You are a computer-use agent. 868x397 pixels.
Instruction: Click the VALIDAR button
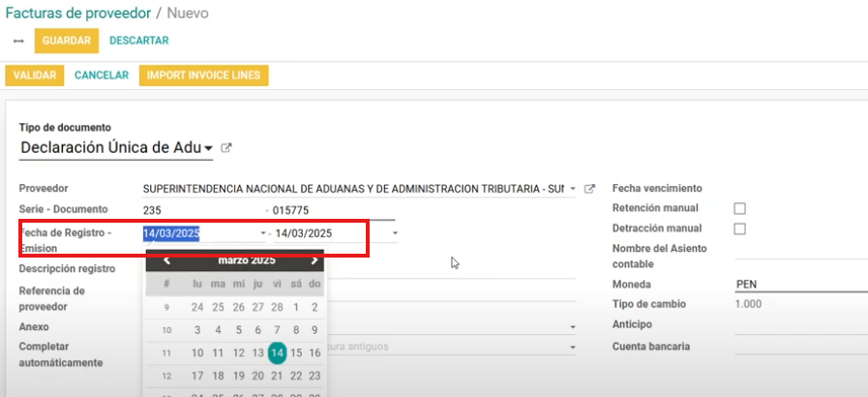(34, 76)
